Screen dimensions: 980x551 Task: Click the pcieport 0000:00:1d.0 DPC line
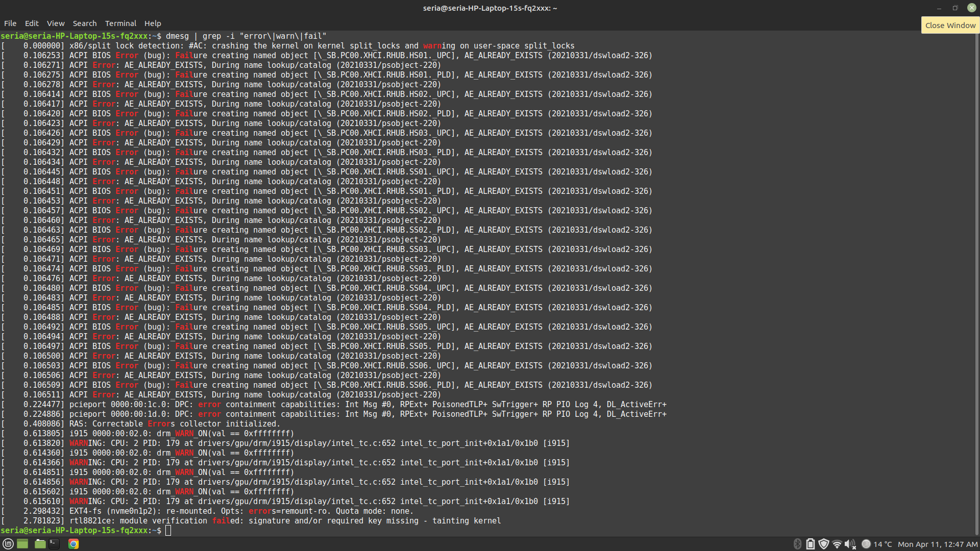point(334,414)
